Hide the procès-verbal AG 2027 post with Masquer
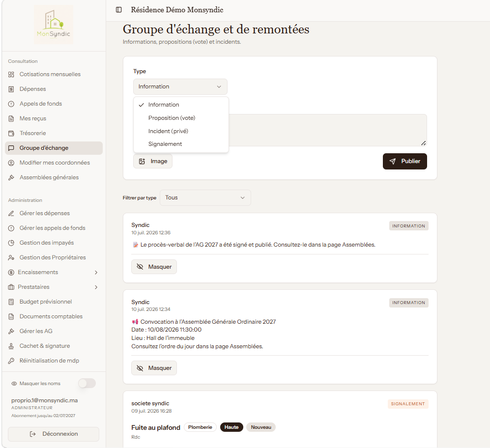Screen dimensions: 490x448 [x=154, y=267]
